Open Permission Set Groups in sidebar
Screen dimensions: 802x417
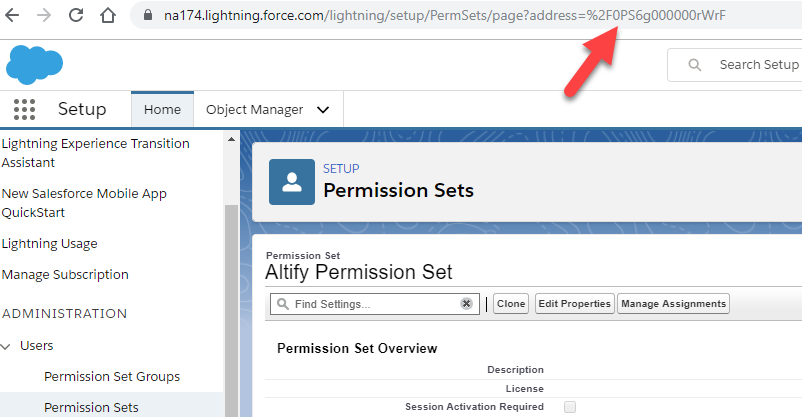point(112,377)
